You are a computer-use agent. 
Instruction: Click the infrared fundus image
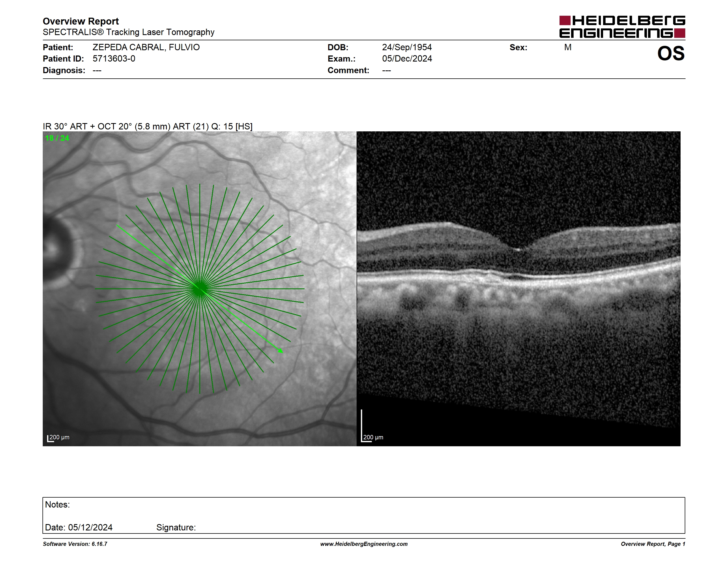pyautogui.click(x=199, y=288)
